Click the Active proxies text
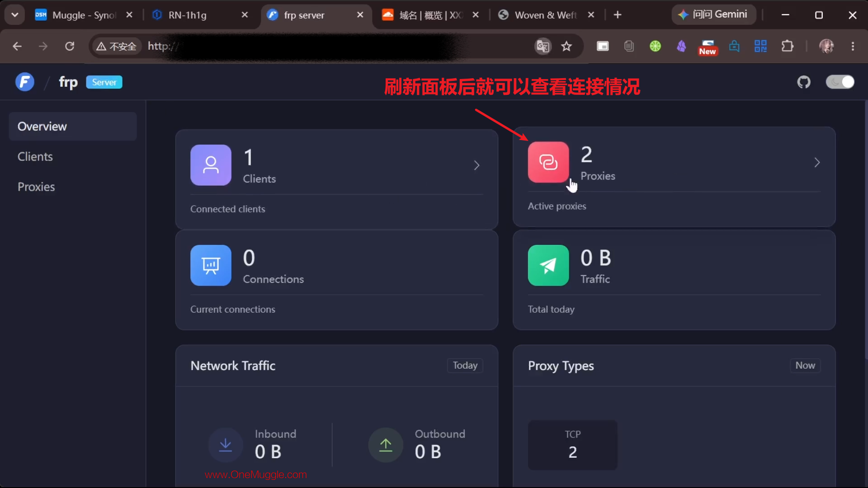Viewport: 868px width, 488px height. pos(557,206)
